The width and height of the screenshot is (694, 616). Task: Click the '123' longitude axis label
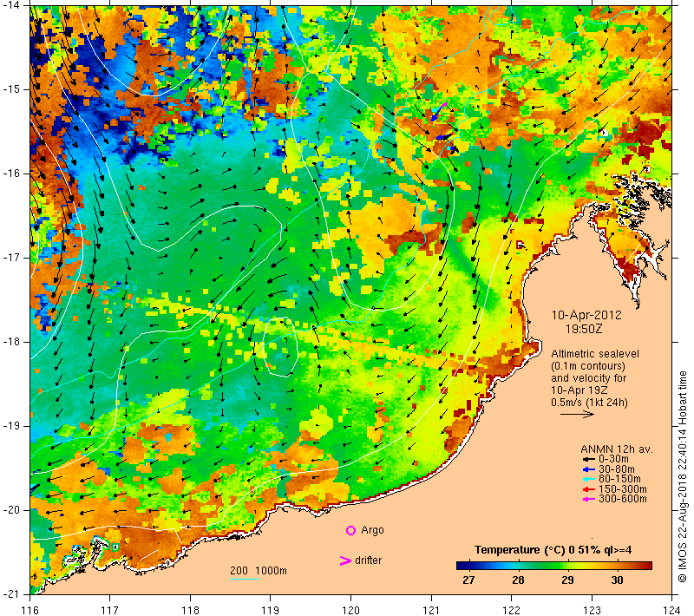pyautogui.click(x=592, y=610)
